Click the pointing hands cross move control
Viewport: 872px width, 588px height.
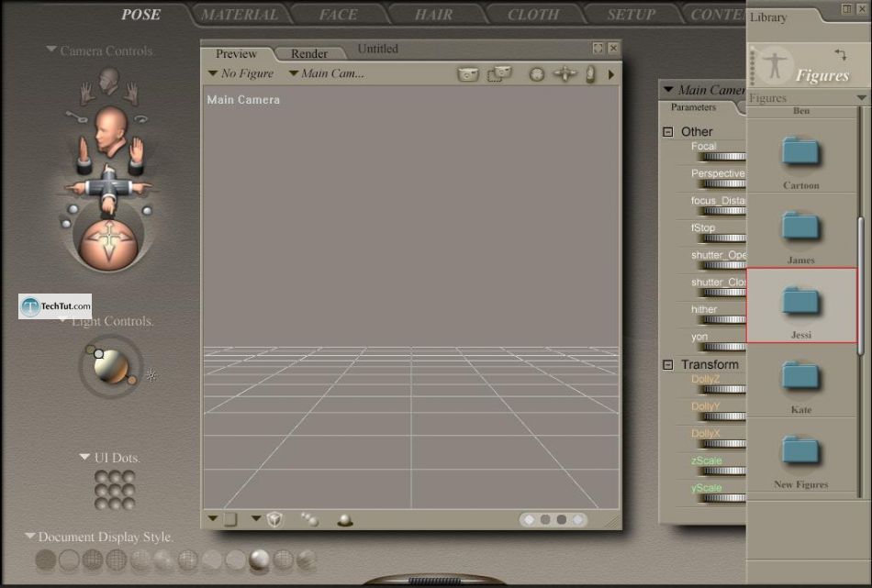click(108, 188)
